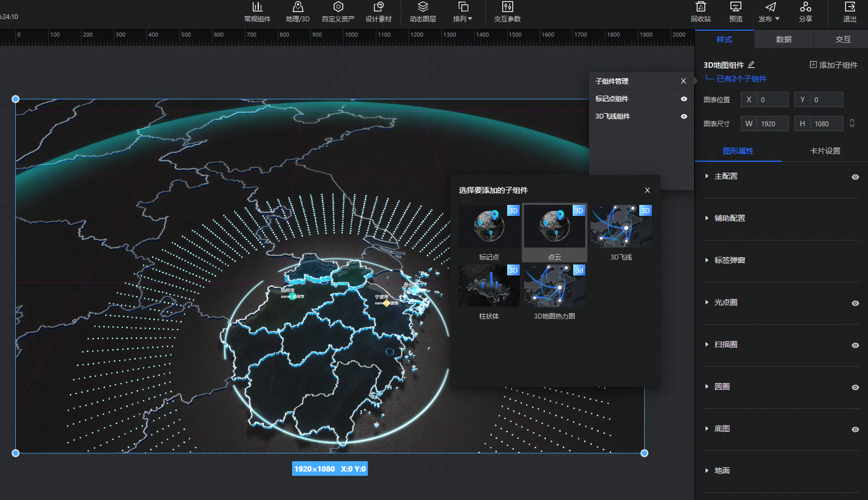Select the 柱状体 sub-component thumbnail
Screen dimensions: 868x500
(x=489, y=286)
